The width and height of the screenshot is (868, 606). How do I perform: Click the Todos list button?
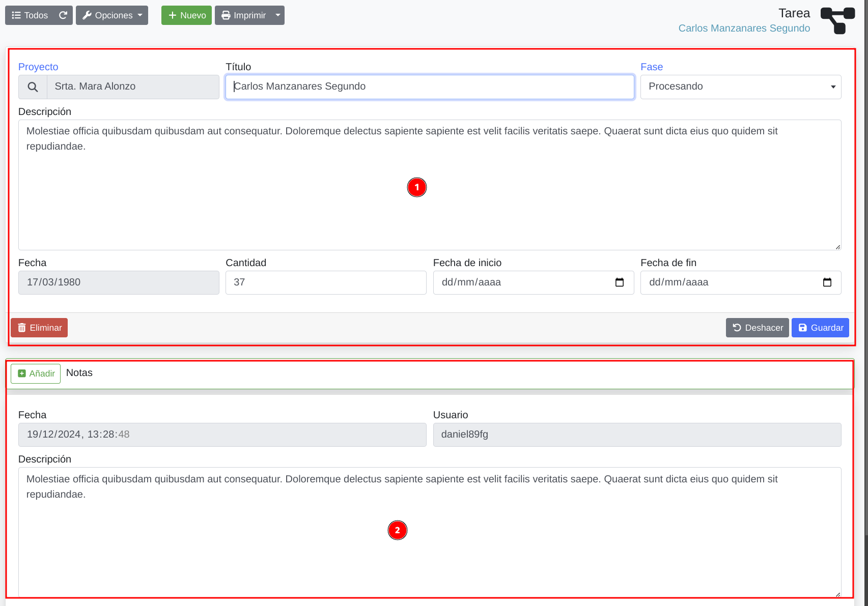(30, 15)
